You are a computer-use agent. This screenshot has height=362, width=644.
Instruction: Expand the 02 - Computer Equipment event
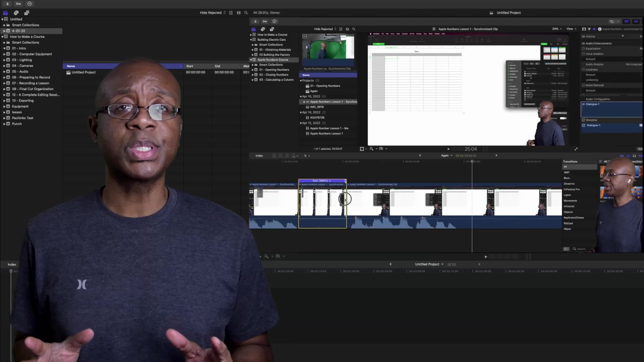tap(4, 54)
